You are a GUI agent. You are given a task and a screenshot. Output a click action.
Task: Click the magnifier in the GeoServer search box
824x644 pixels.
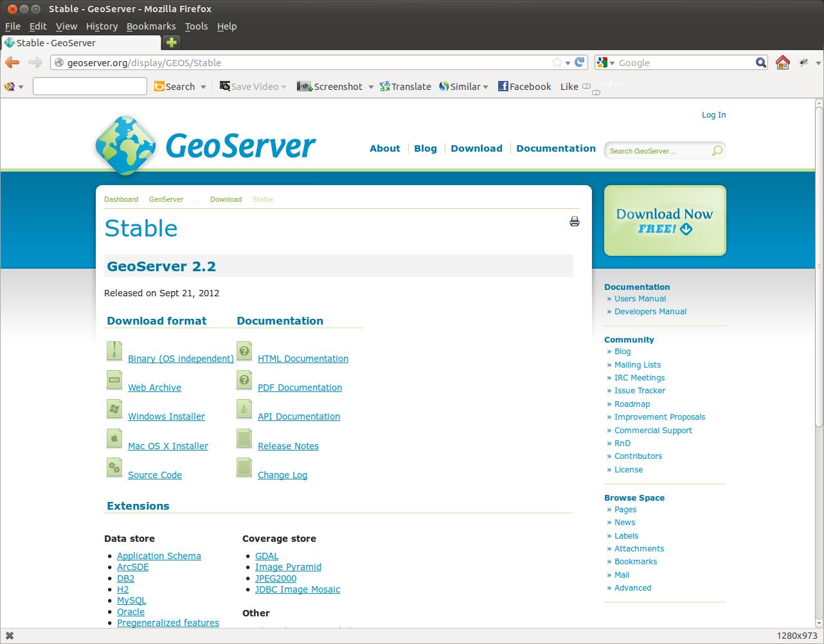[717, 150]
